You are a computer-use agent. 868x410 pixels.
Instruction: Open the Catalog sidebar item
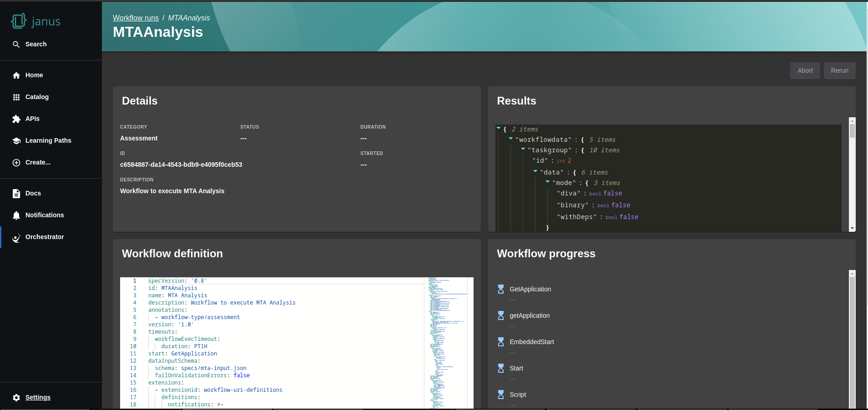point(51,97)
